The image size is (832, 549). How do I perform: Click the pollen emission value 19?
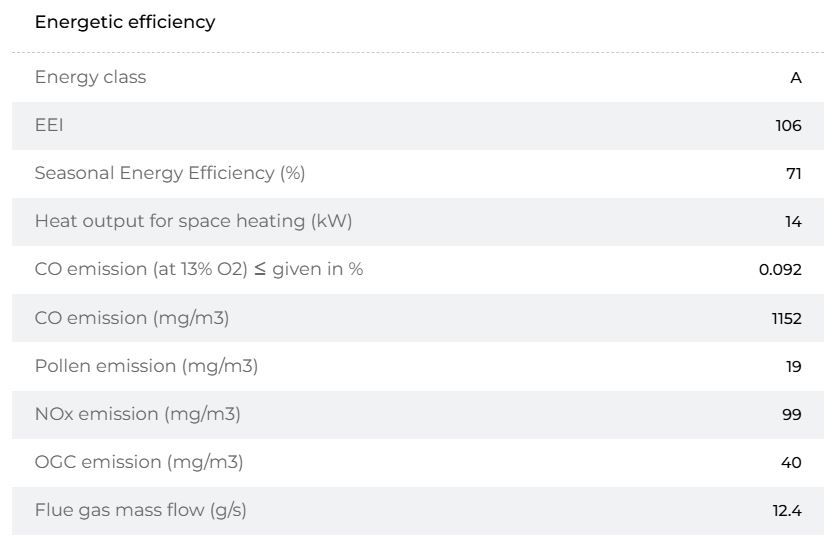[793, 367]
